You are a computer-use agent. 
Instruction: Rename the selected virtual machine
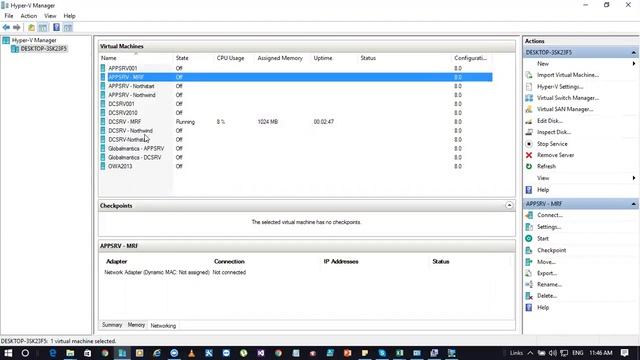549,284
